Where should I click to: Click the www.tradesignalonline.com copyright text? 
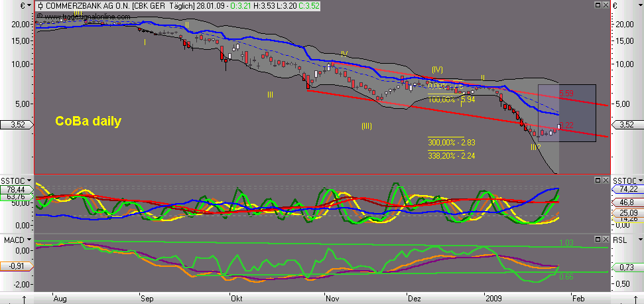tap(84, 17)
